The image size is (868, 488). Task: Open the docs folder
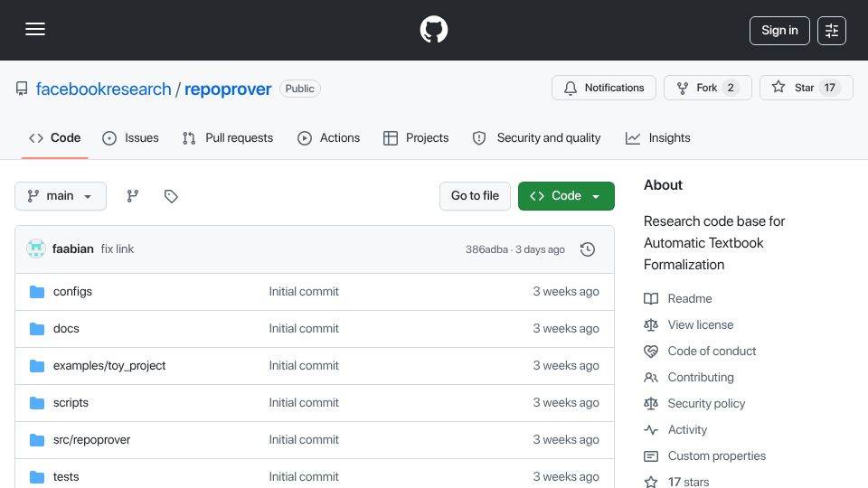point(66,329)
